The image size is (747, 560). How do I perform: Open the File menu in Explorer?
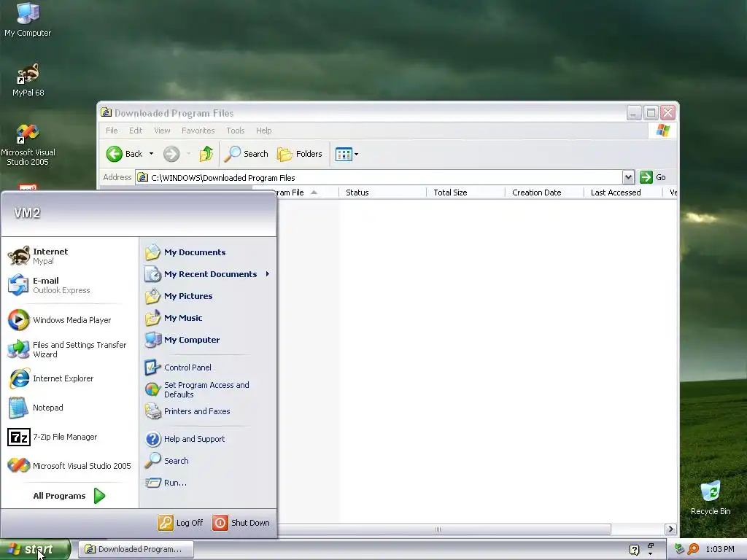(112, 131)
